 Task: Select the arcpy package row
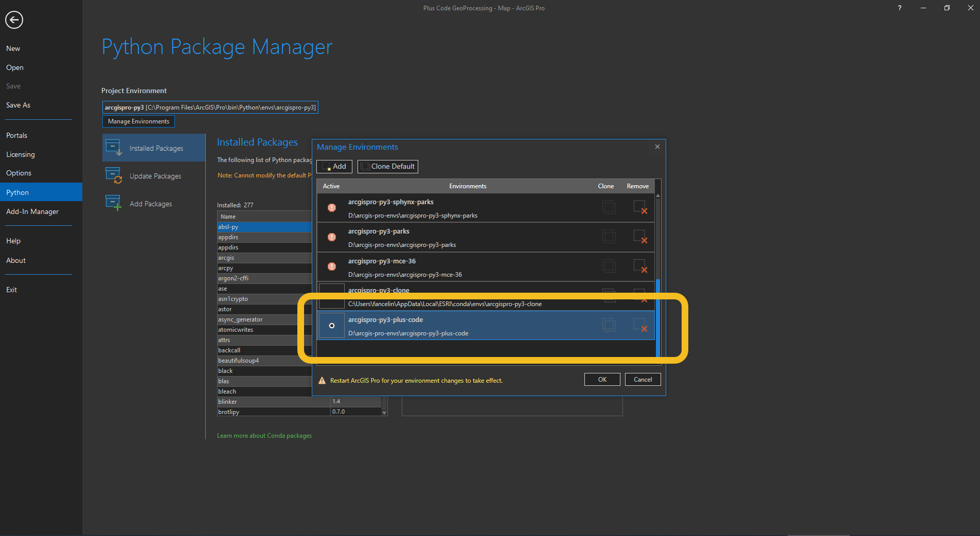264,268
